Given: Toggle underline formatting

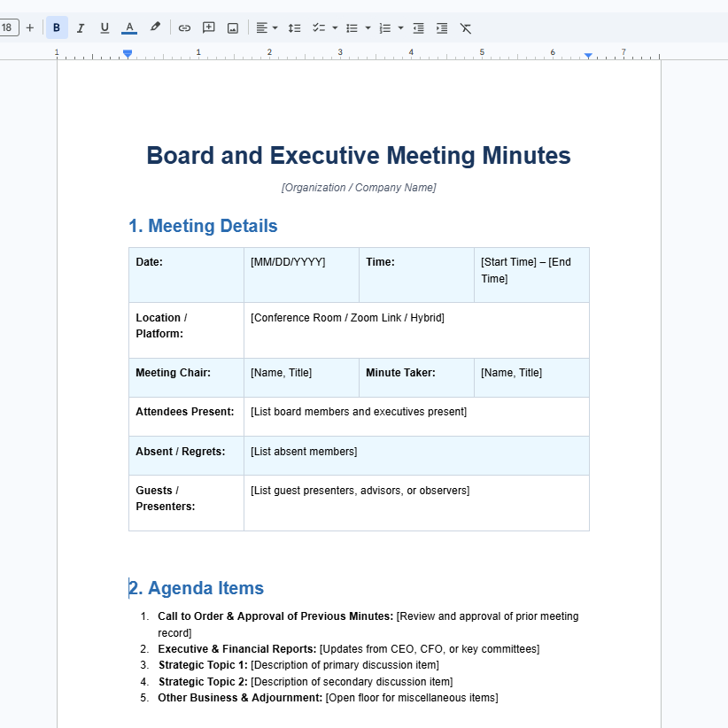Looking at the screenshot, I should (105, 27).
